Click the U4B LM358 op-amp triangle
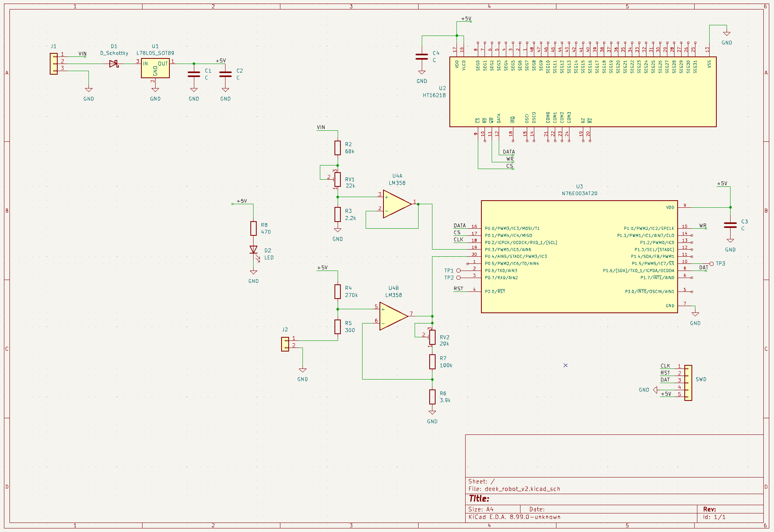This screenshot has height=532, width=774. (x=393, y=316)
